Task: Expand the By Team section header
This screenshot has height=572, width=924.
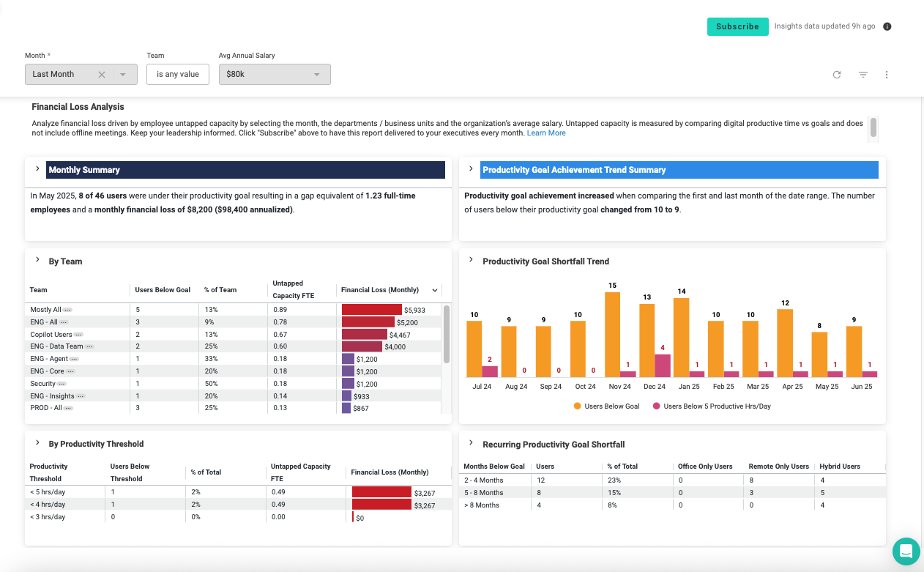Action: (37, 261)
